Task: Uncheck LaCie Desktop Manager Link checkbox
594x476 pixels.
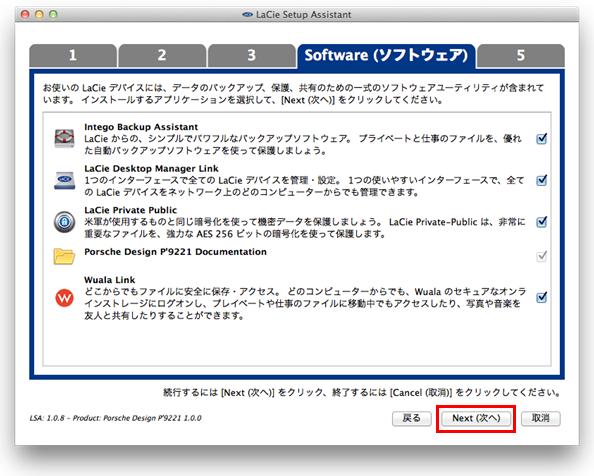Action: [542, 180]
